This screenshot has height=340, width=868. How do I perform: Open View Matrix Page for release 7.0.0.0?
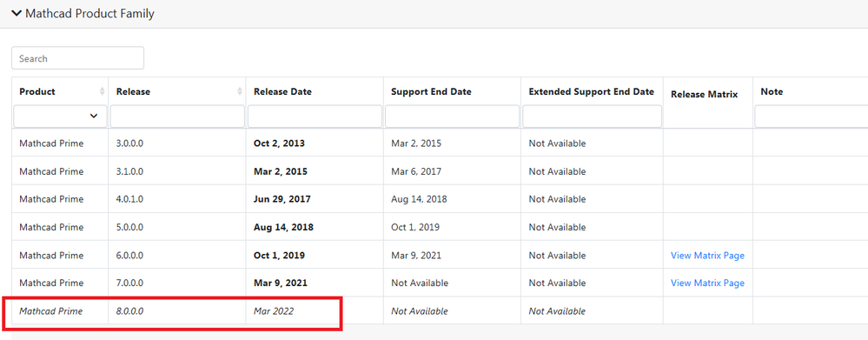coord(707,283)
